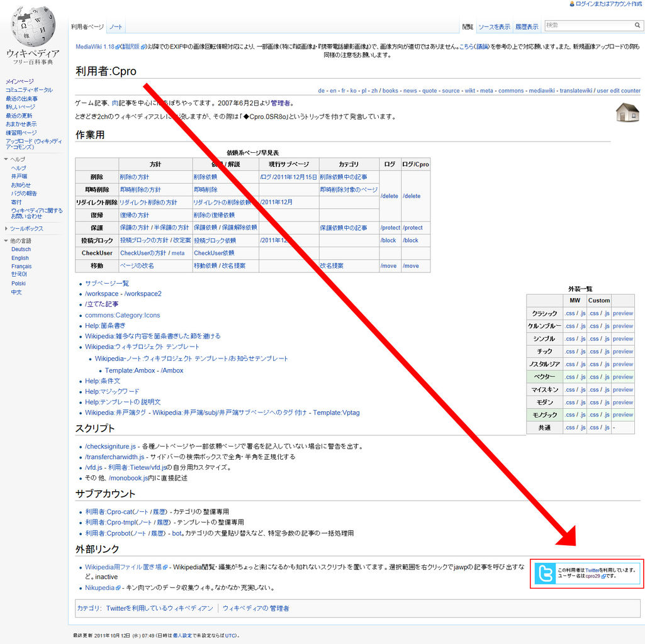Viewport: 645px width, 644px height.
Task: Switch to the ノート tab
Action: (116, 27)
